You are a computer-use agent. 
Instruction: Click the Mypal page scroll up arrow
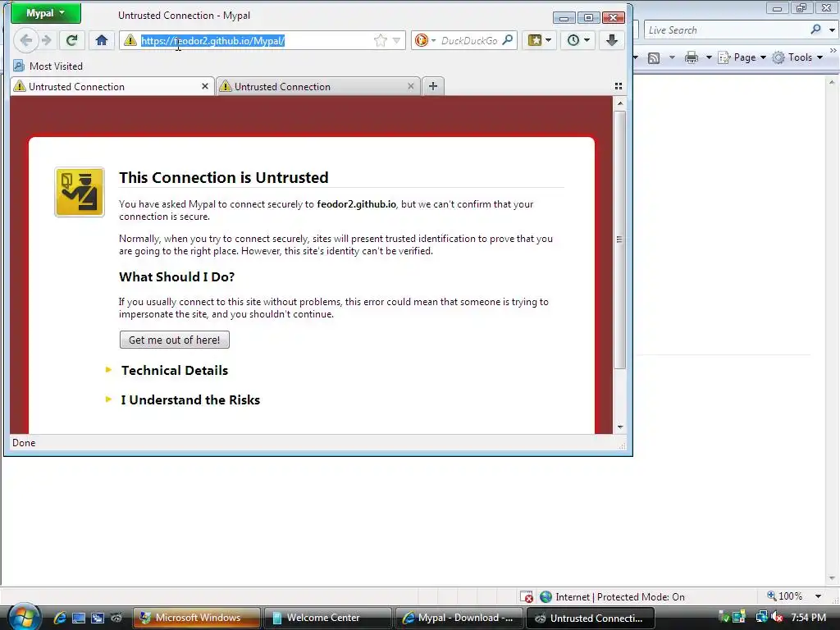pos(620,103)
